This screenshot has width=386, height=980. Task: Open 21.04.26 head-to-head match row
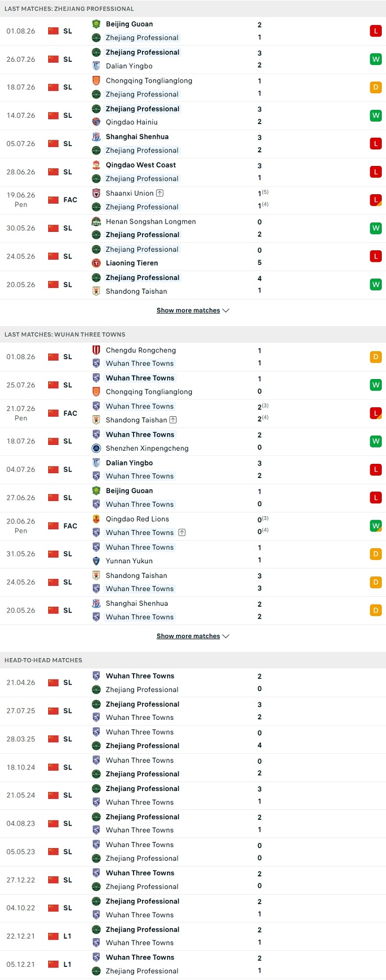193,683
